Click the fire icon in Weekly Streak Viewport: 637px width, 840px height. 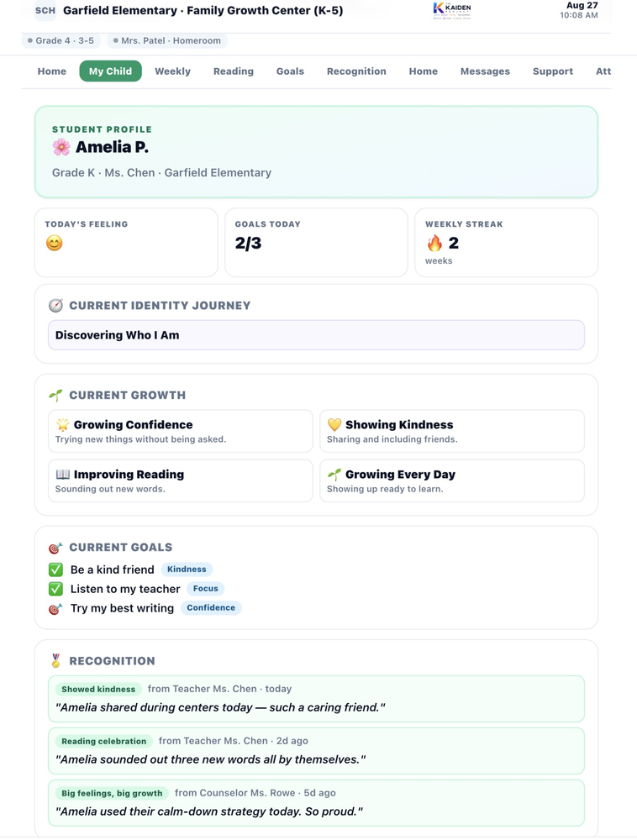[434, 244]
